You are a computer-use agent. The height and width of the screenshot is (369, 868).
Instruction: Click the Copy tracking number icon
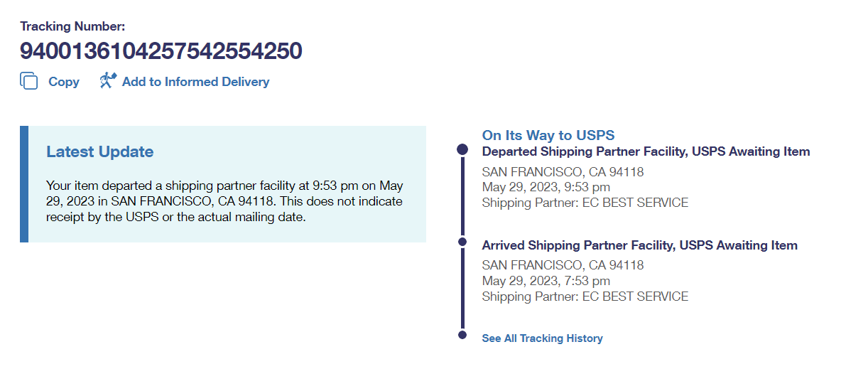click(29, 82)
